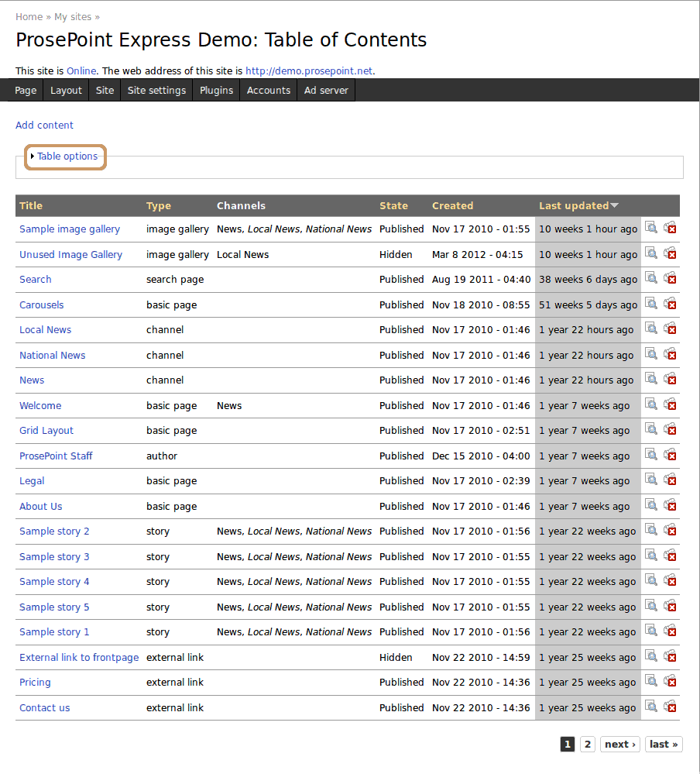Open the Carousels title link

pos(42,305)
